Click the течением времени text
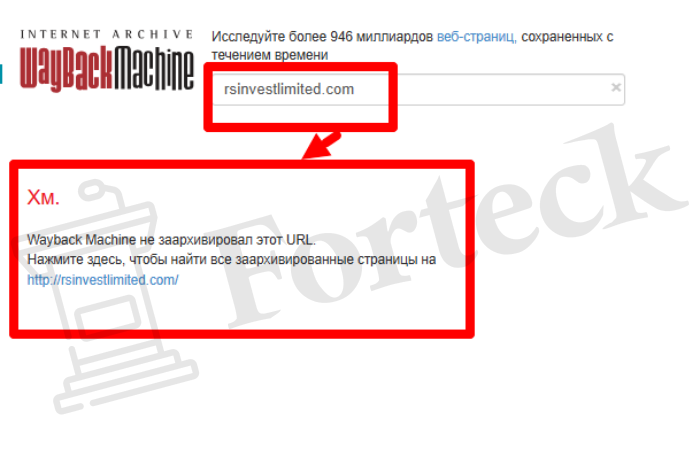The width and height of the screenshot is (700, 449). pos(270,55)
